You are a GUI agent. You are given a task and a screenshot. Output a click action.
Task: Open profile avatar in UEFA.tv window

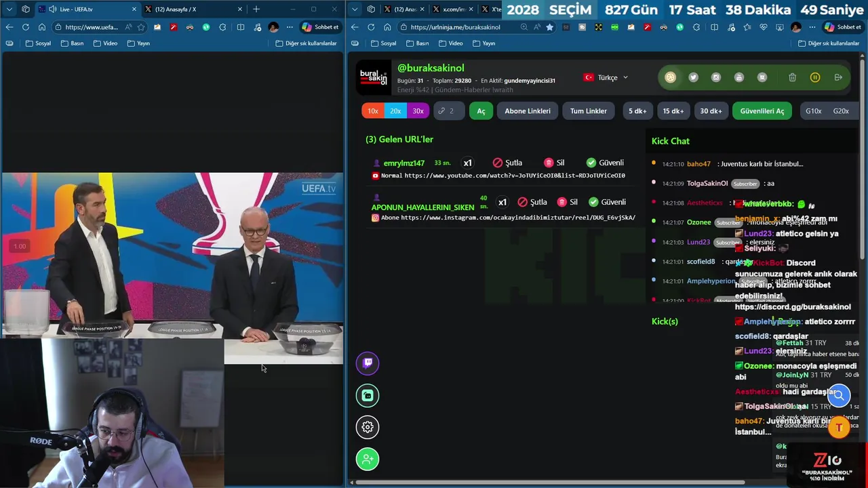[x=273, y=27]
